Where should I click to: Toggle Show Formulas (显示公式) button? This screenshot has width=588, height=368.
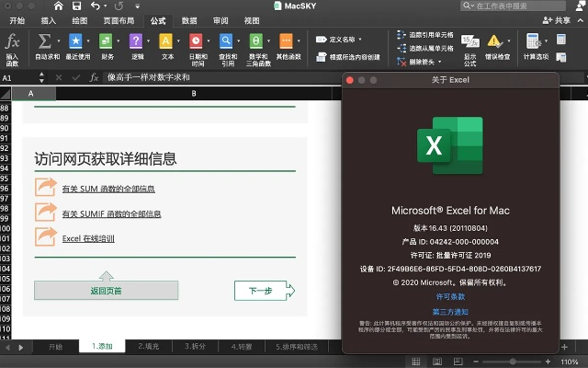click(x=470, y=46)
